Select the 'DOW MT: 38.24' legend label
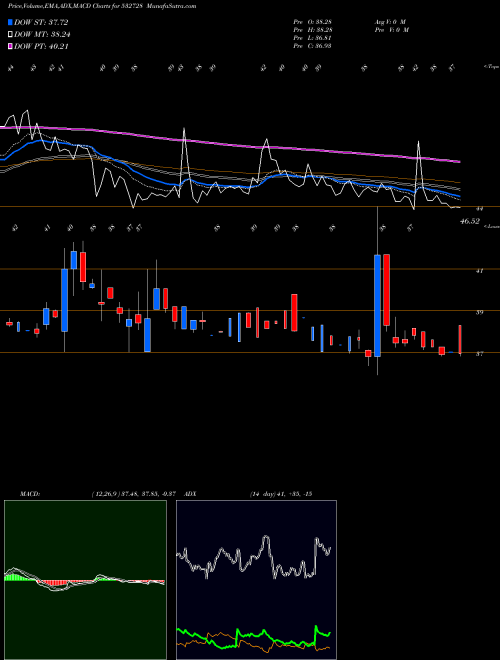Image resolution: width=500 pixels, height=660 pixels. [x=42, y=35]
